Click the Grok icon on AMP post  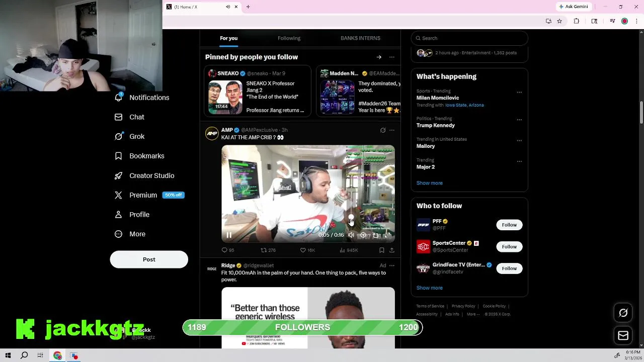(383, 130)
